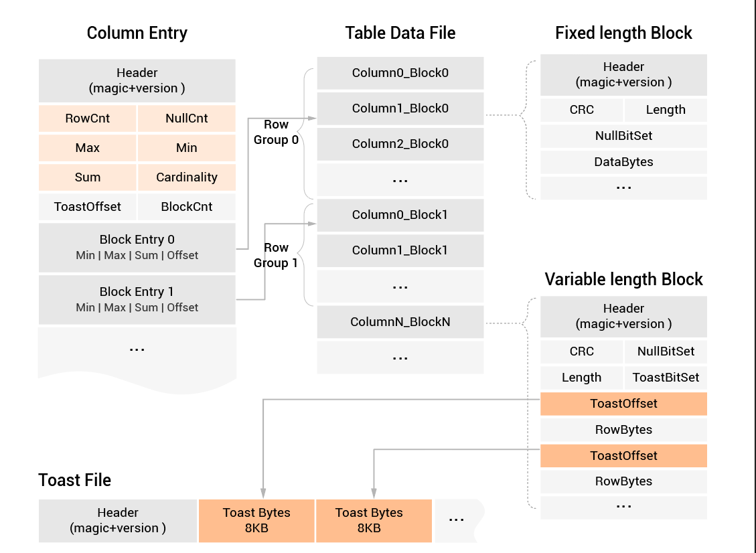
Task: Click the Column1_Block1 block
Action: [x=400, y=250]
